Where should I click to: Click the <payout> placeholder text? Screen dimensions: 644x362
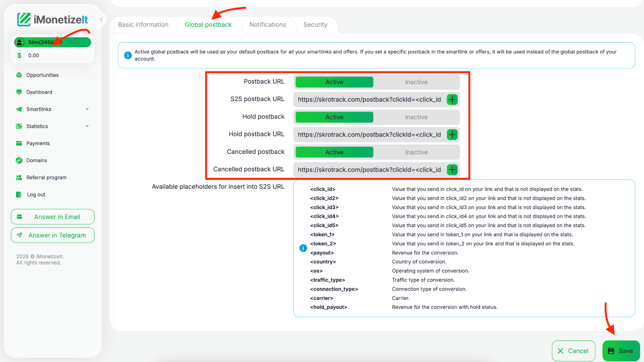(x=322, y=253)
